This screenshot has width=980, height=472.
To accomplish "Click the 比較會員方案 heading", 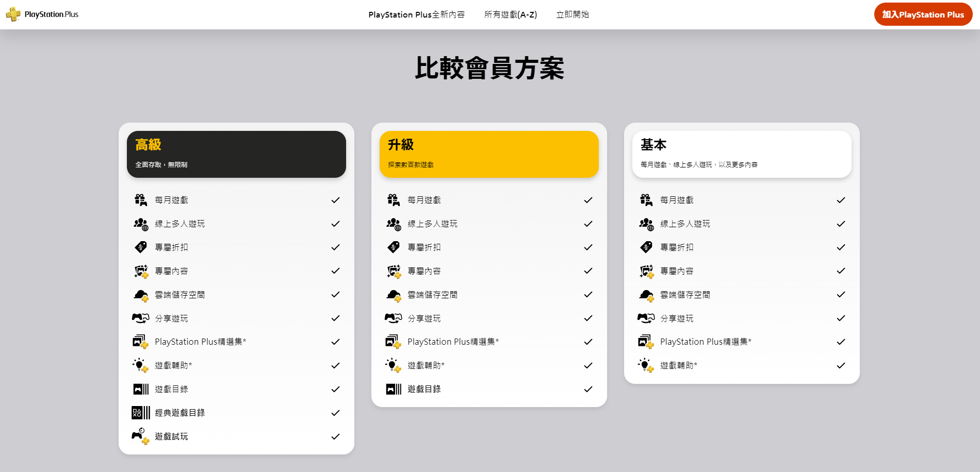I will click(489, 68).
